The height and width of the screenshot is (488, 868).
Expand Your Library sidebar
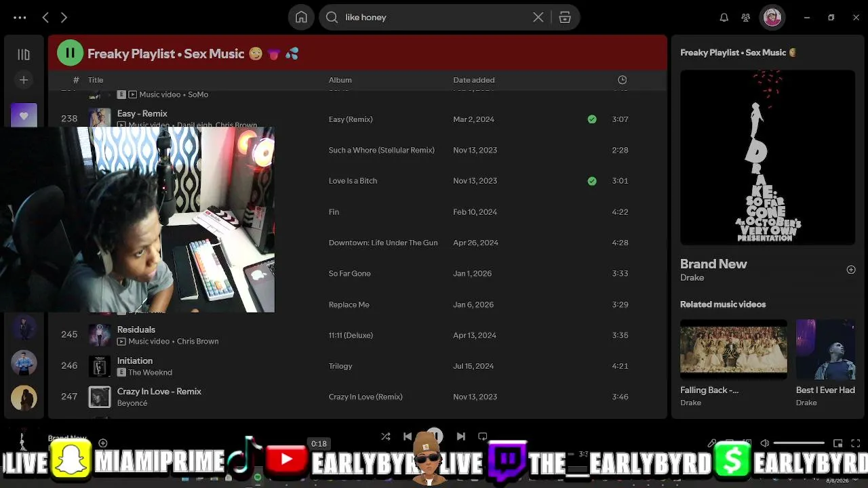[x=24, y=54]
